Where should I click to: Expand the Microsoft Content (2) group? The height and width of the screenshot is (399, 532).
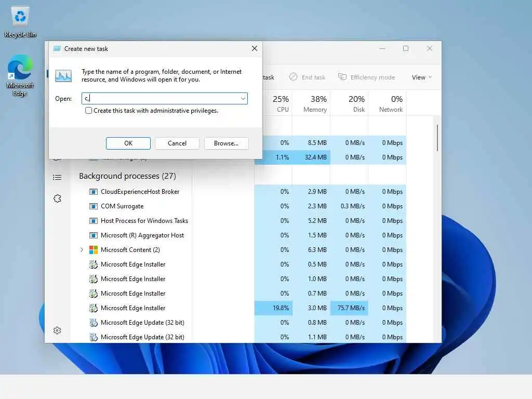click(x=82, y=250)
